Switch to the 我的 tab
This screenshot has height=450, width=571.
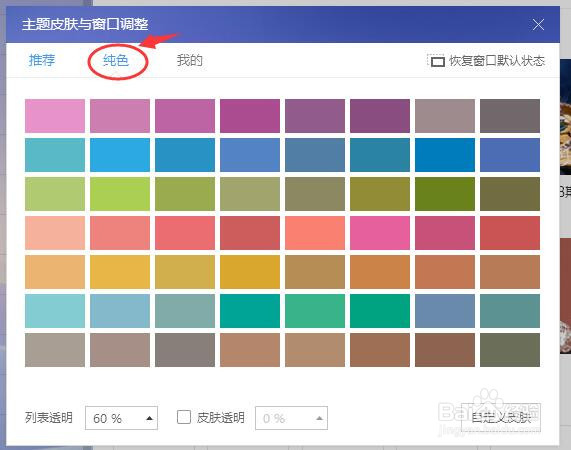pyautogui.click(x=190, y=60)
